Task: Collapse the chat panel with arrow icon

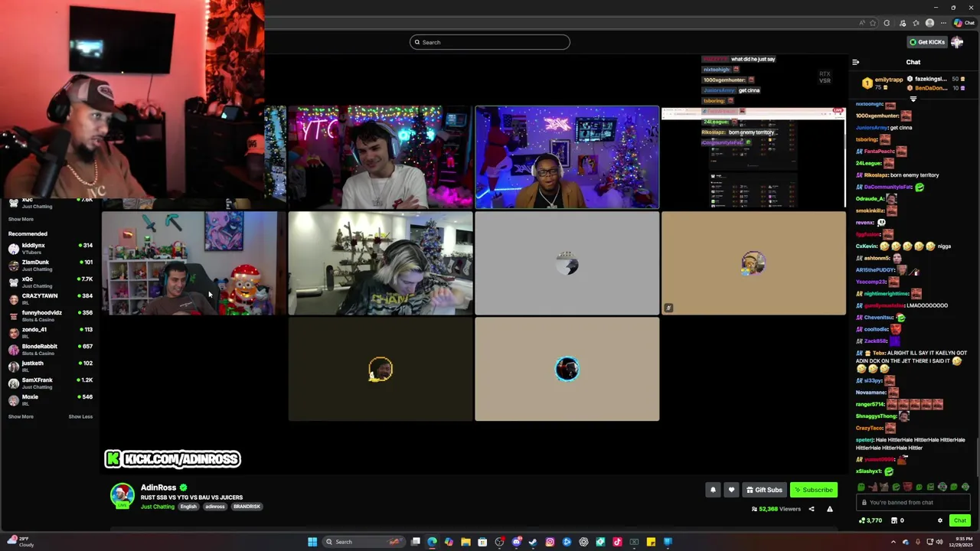Action: point(855,62)
